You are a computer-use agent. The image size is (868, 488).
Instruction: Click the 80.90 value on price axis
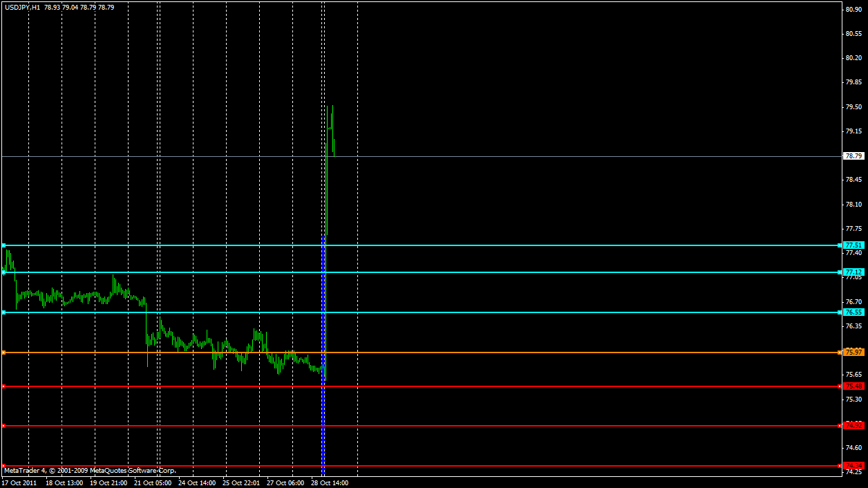click(853, 10)
